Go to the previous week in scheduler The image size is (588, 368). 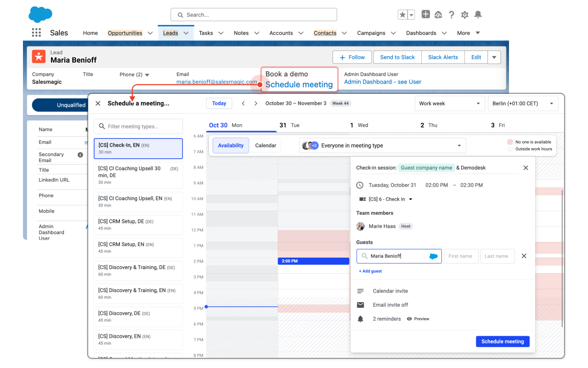click(243, 103)
